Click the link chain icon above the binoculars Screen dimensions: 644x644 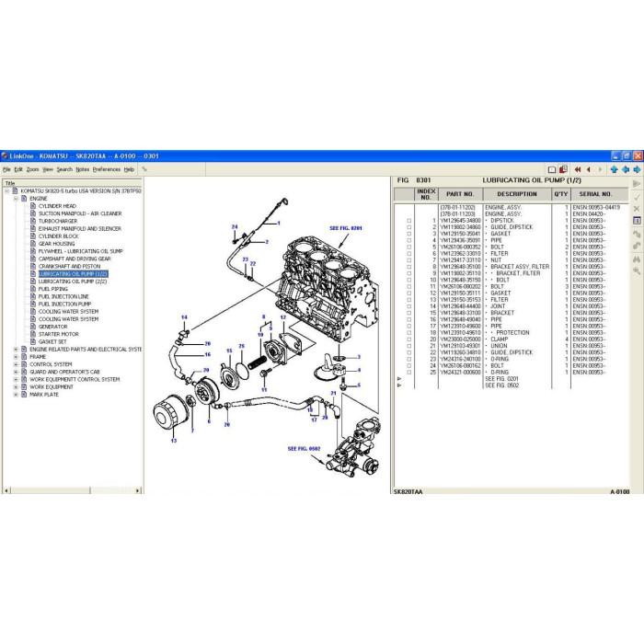[x=637, y=246]
